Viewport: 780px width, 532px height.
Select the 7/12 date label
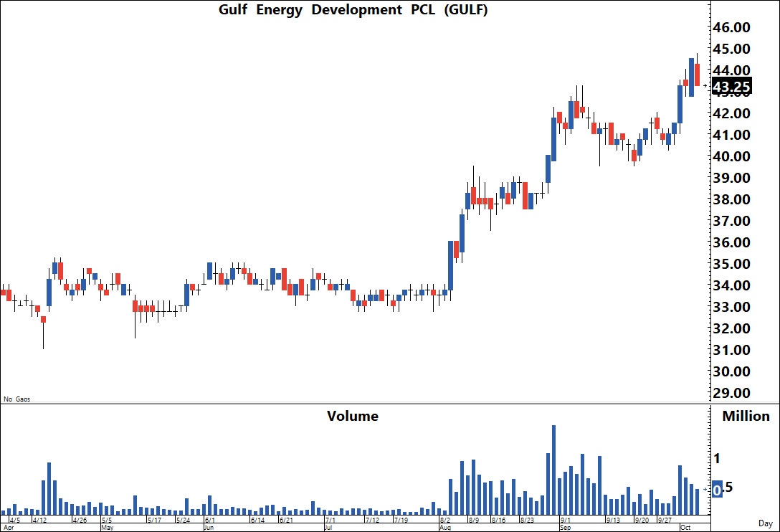373,520
